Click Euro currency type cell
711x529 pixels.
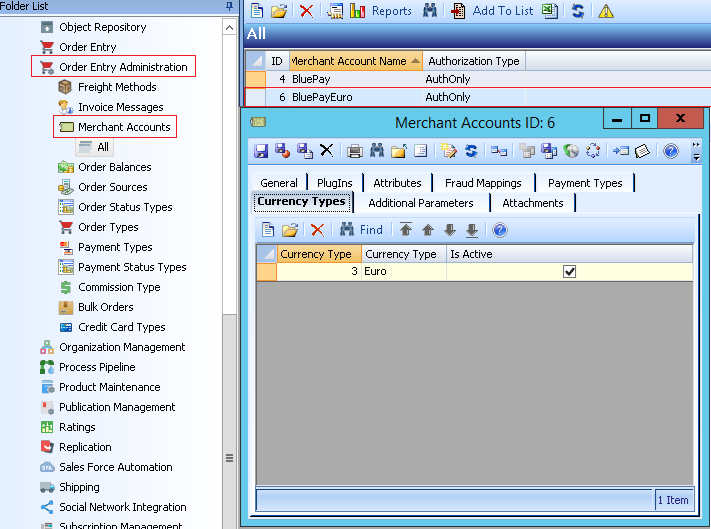(404, 272)
